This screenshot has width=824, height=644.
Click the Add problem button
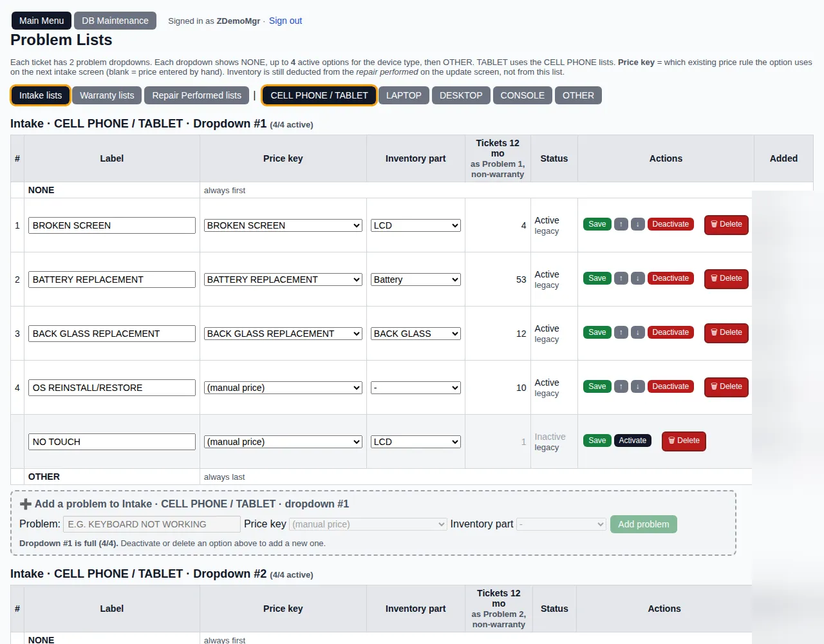click(643, 524)
